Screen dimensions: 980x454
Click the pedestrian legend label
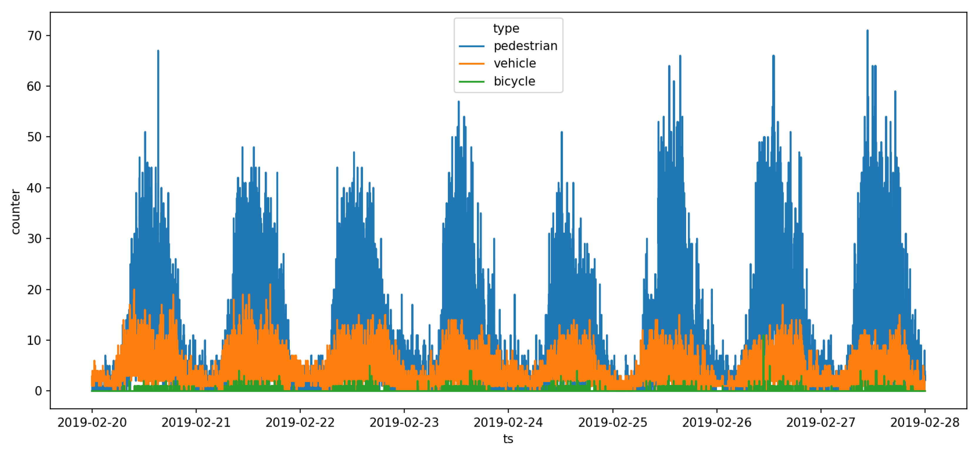pos(525,46)
